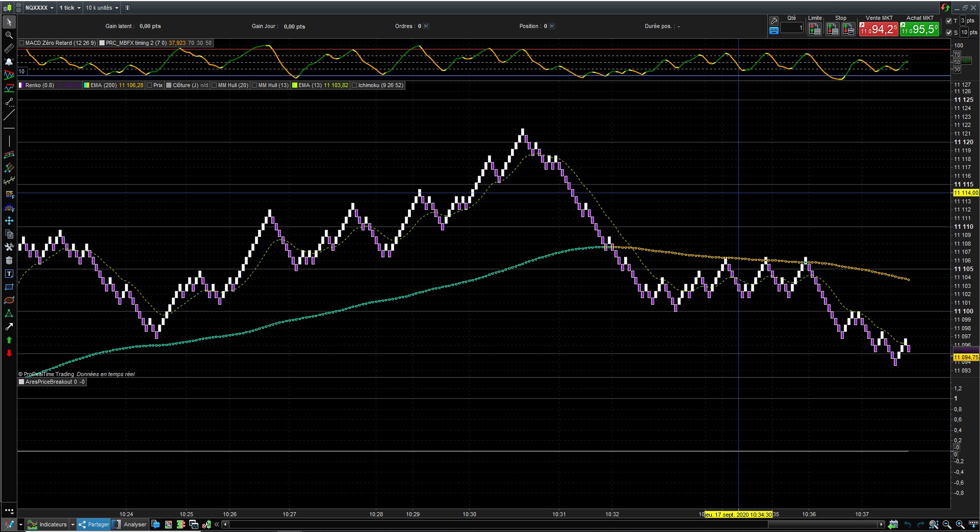Expand the 10 k unités dropdown
This screenshot has height=532, width=980.
pos(101,8)
